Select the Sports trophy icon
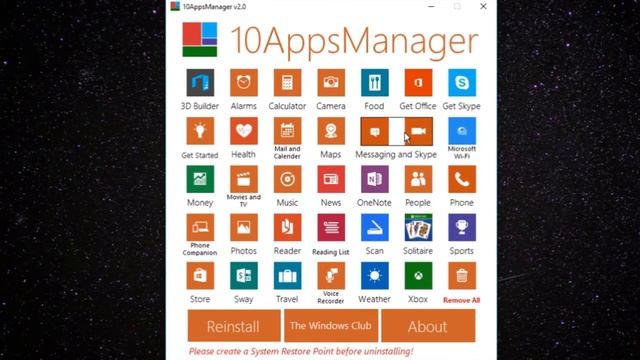 462,227
